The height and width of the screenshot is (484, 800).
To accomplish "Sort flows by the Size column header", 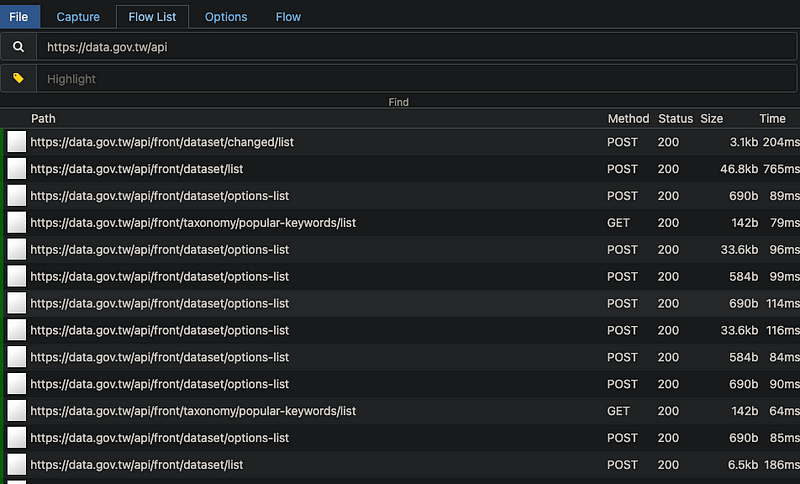I will pos(711,118).
